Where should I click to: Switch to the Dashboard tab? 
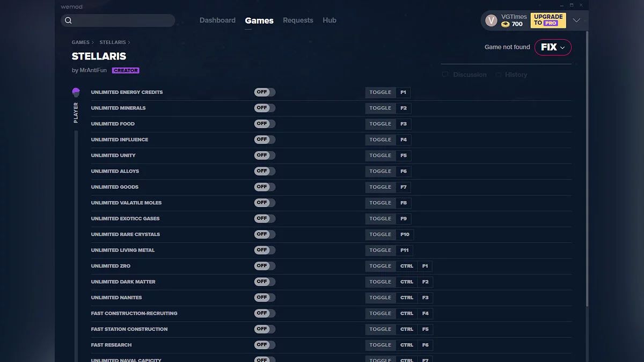click(217, 20)
